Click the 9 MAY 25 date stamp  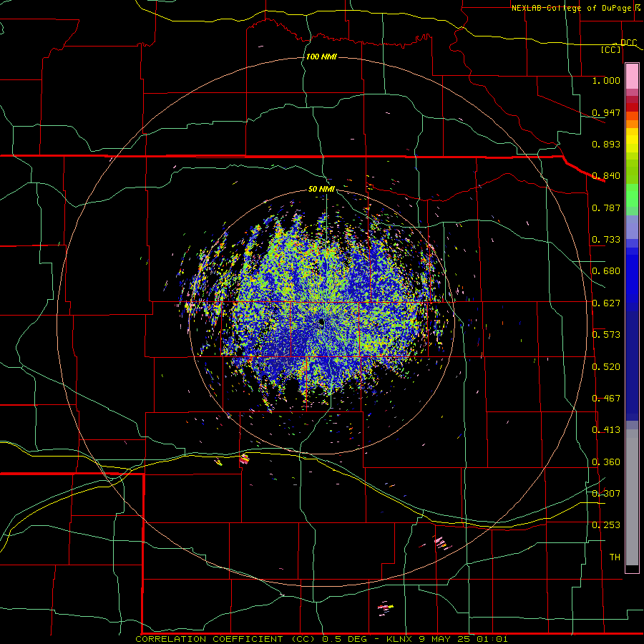pos(446,639)
